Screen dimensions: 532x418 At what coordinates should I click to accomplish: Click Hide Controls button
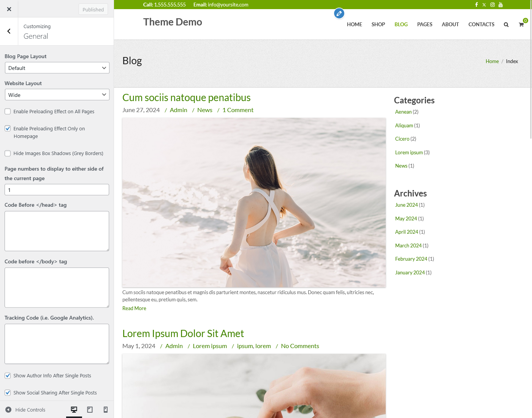click(x=25, y=410)
